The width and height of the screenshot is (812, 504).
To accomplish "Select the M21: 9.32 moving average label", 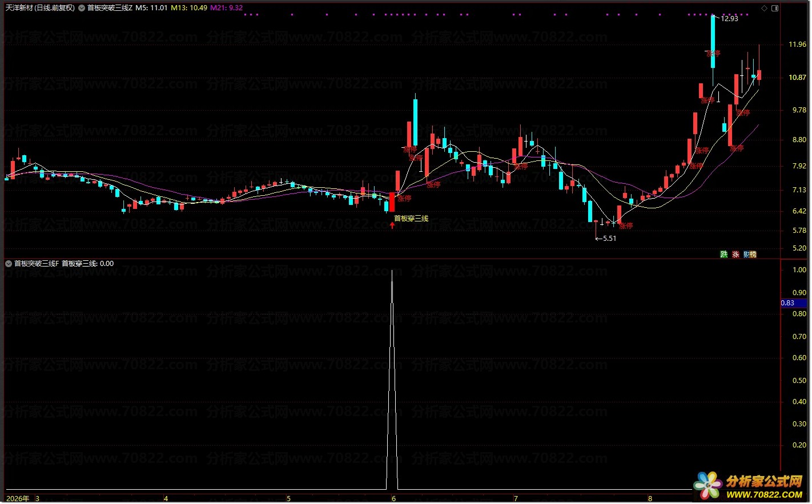I will pyautogui.click(x=227, y=8).
